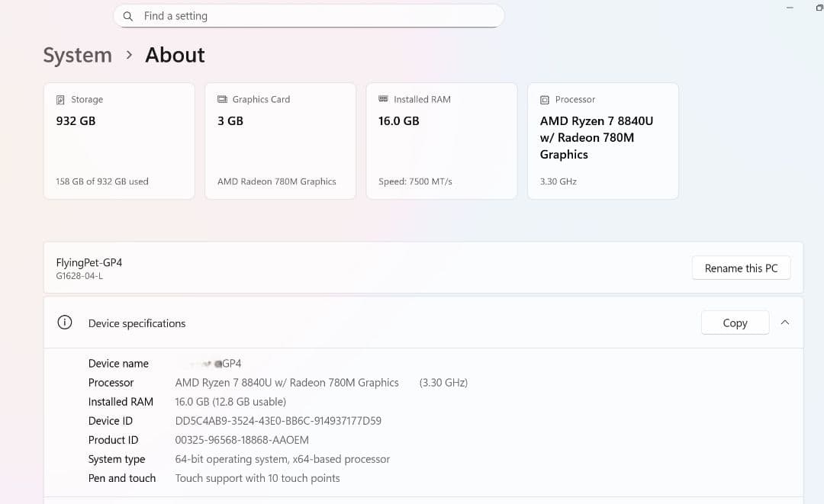The height and width of the screenshot is (504, 824).
Task: Select the AMD Ryzen 7 8840U processor card
Action: 603,141
